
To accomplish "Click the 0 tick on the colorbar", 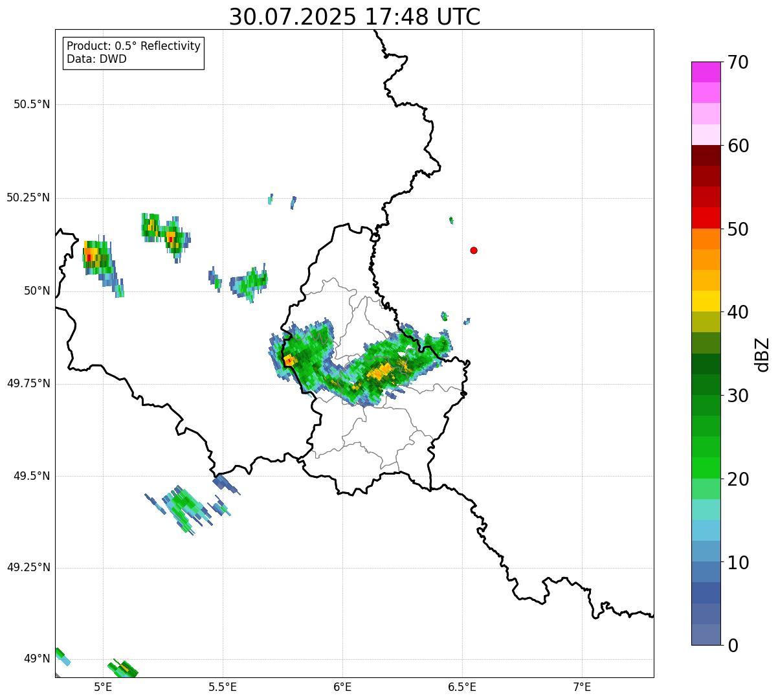I will pos(733,646).
